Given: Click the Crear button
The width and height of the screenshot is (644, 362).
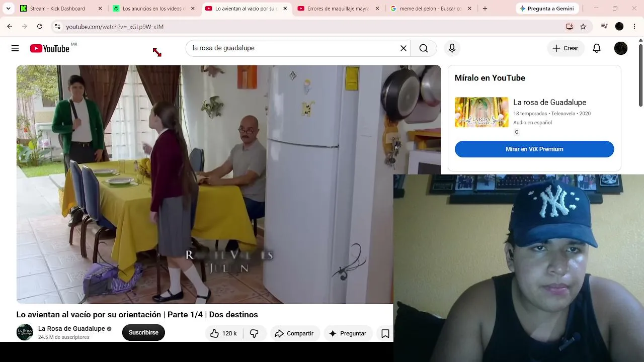Looking at the screenshot, I should pos(566,48).
